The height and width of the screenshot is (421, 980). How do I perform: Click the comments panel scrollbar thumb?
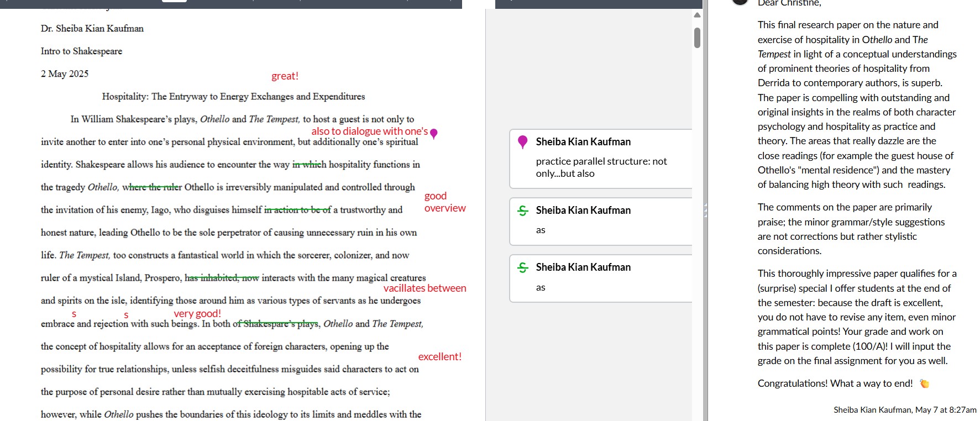tap(697, 38)
